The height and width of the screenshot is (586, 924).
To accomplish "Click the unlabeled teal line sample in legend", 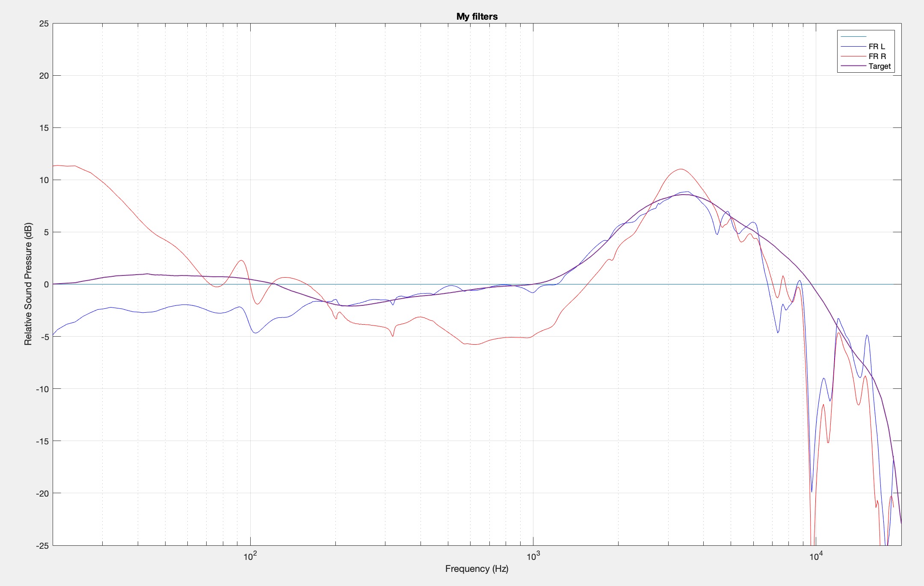I will click(x=853, y=36).
